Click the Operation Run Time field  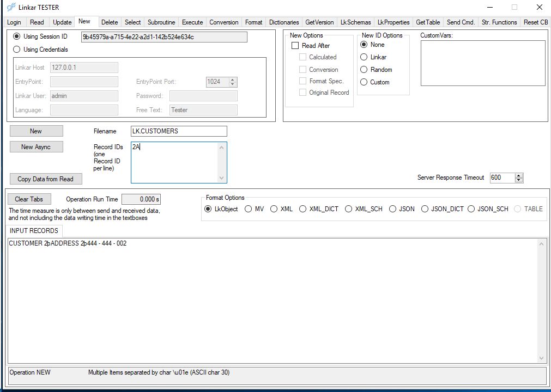click(x=141, y=199)
